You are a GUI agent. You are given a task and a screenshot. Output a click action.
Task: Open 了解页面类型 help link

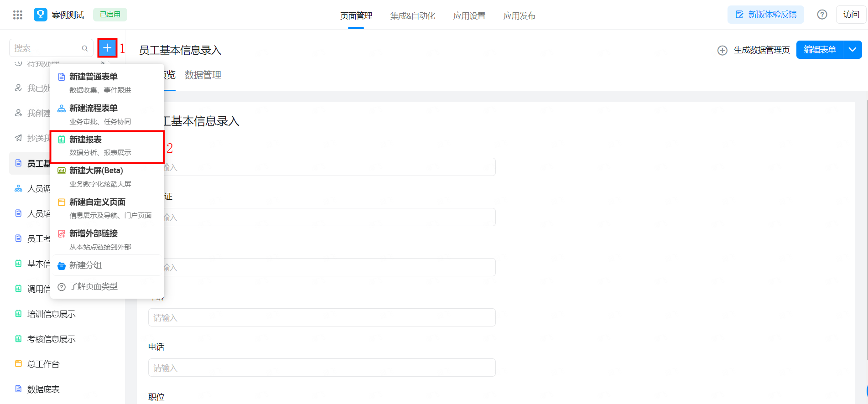point(94,287)
